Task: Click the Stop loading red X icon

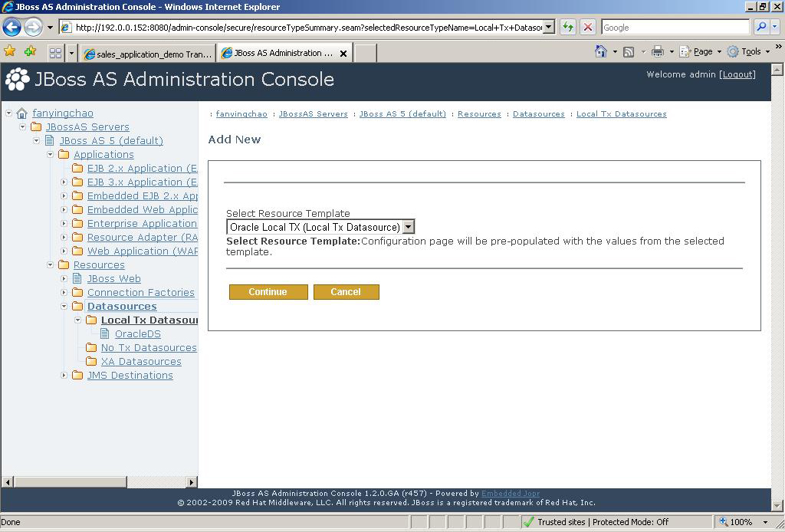Action: [588, 27]
